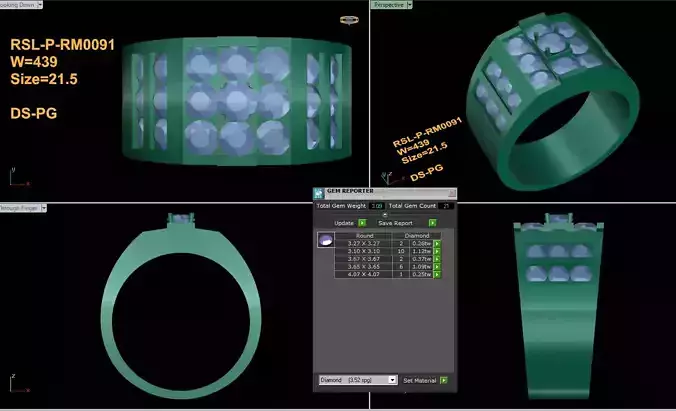Select the 4.07 X 4.07 size cell
Screen dimensions: 676x411
pyautogui.click(x=363, y=275)
